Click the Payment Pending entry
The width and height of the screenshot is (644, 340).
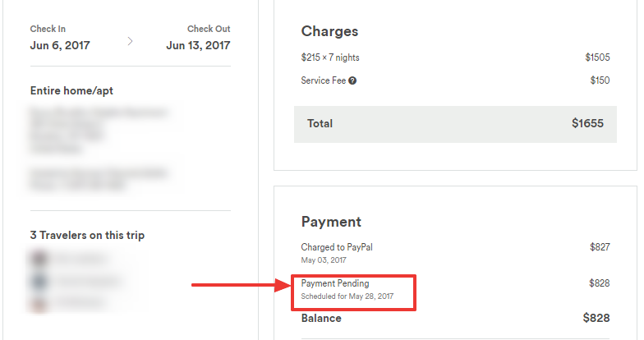335,283
